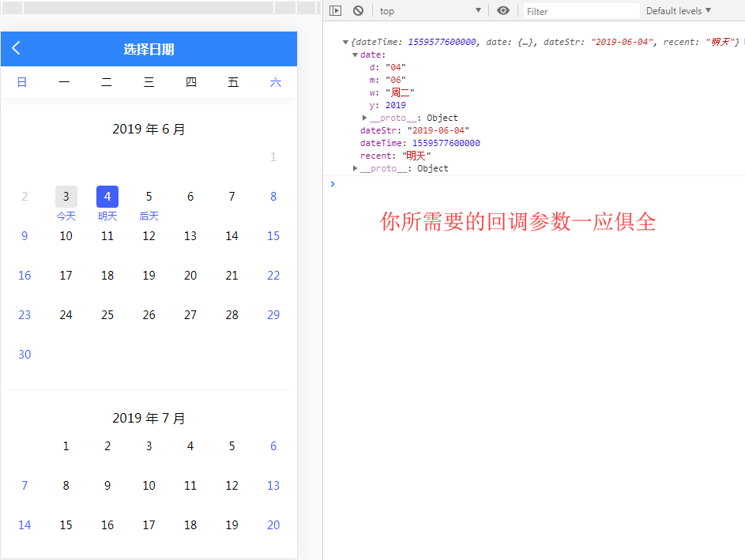Pick June 5 labeled 后天
Image resolution: width=745 pixels, height=560 pixels.
(149, 197)
